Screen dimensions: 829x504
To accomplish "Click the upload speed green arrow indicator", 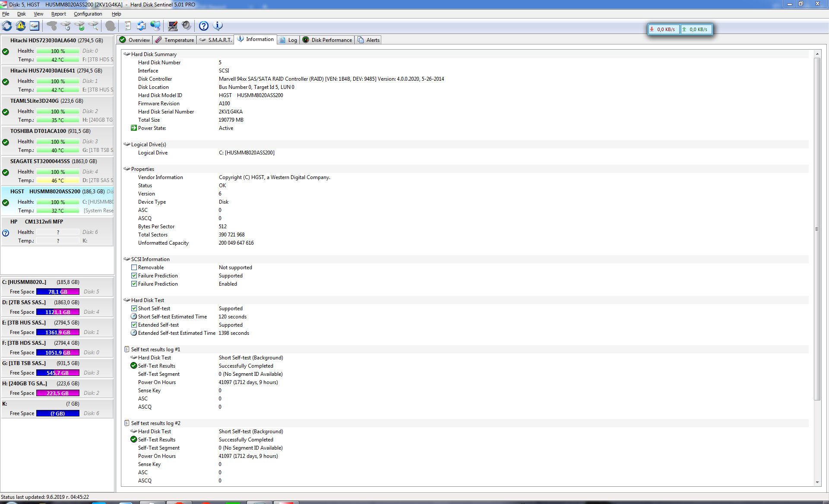I will pos(684,29).
